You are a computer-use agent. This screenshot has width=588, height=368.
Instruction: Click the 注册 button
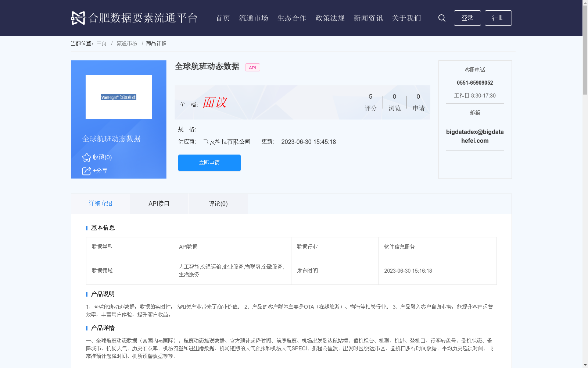pos(498,18)
